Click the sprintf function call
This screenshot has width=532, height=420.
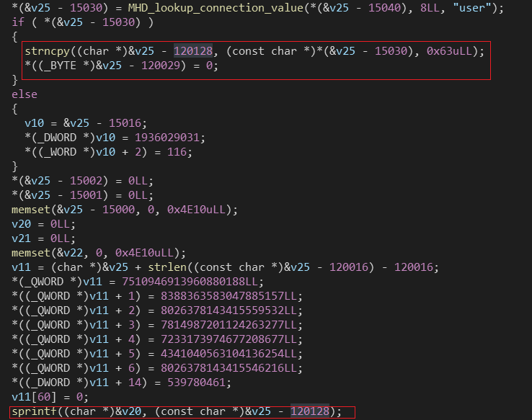34,411
